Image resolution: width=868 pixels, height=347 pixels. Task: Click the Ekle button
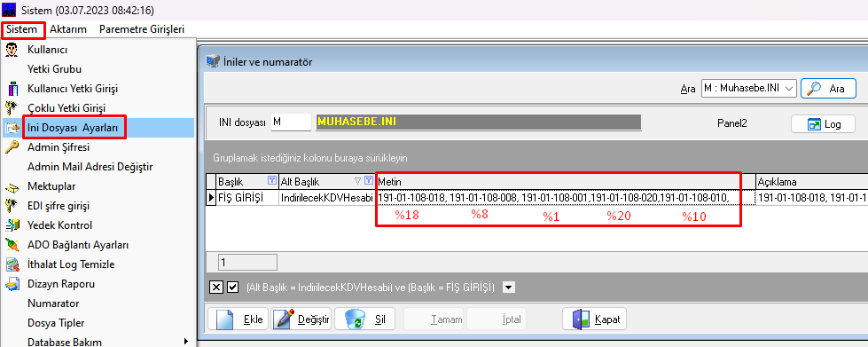pyautogui.click(x=239, y=319)
